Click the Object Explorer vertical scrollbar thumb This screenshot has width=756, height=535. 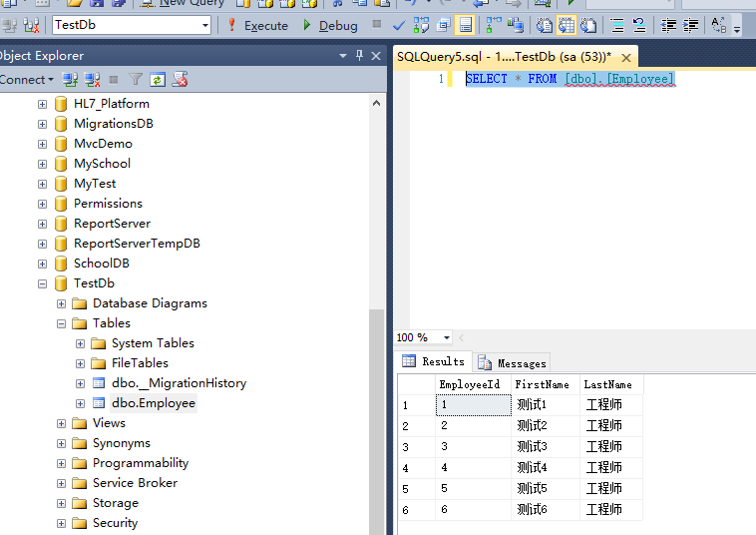[x=377, y=422]
